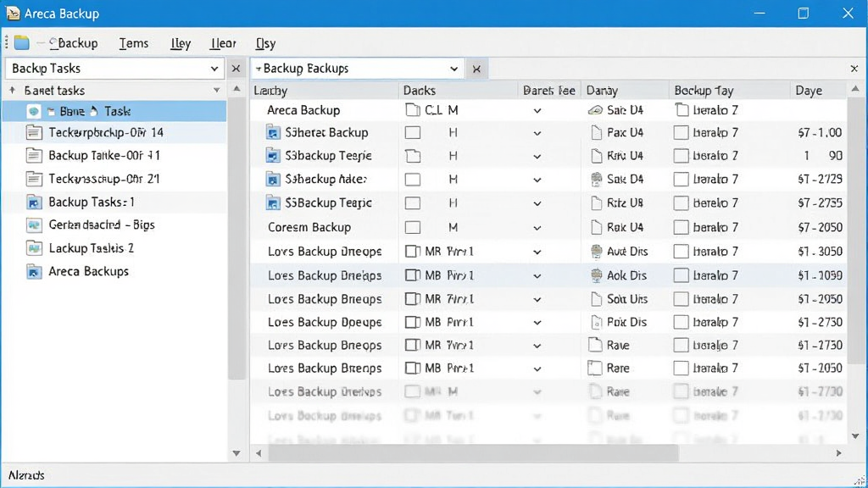Viewport: 868px width, 488px height.
Task: Click the Danay column header
Action: pyautogui.click(x=625, y=90)
